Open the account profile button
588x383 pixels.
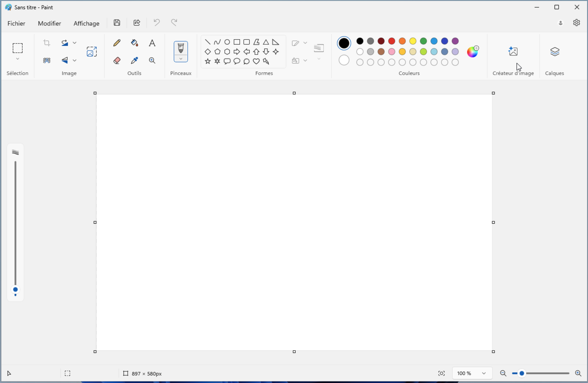tap(560, 23)
